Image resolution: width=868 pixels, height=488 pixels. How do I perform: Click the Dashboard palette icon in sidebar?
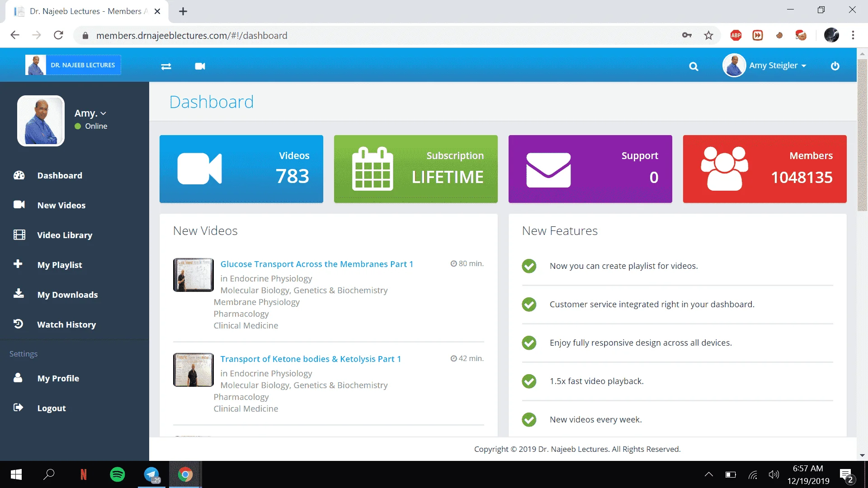coord(19,175)
